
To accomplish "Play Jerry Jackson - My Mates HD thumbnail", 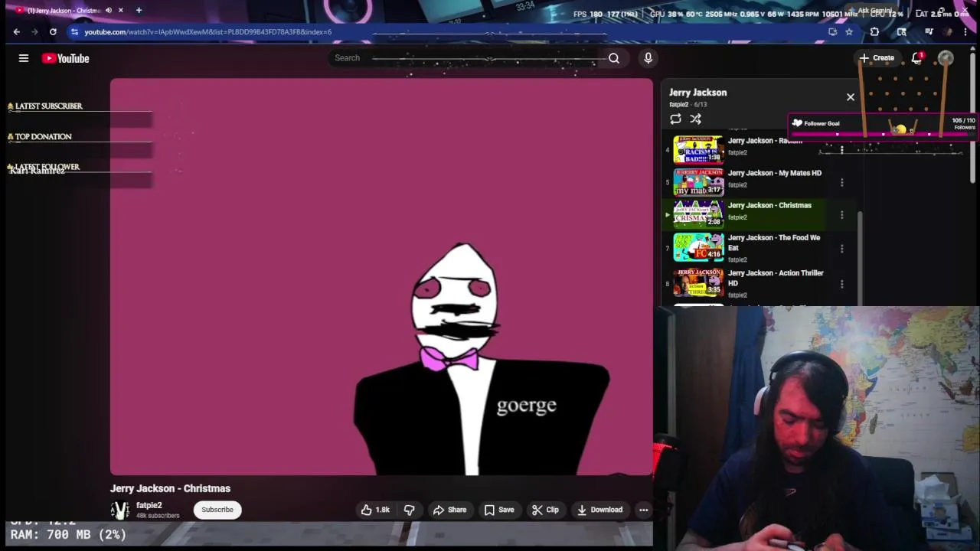I will (x=698, y=182).
